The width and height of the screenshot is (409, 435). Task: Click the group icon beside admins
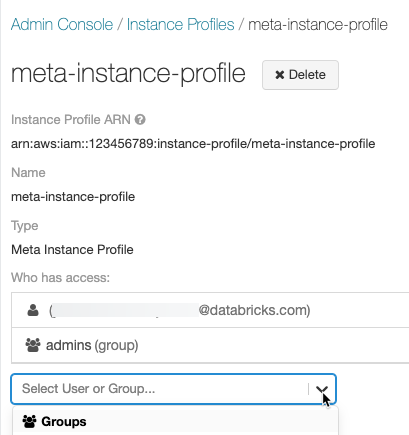pyautogui.click(x=33, y=345)
